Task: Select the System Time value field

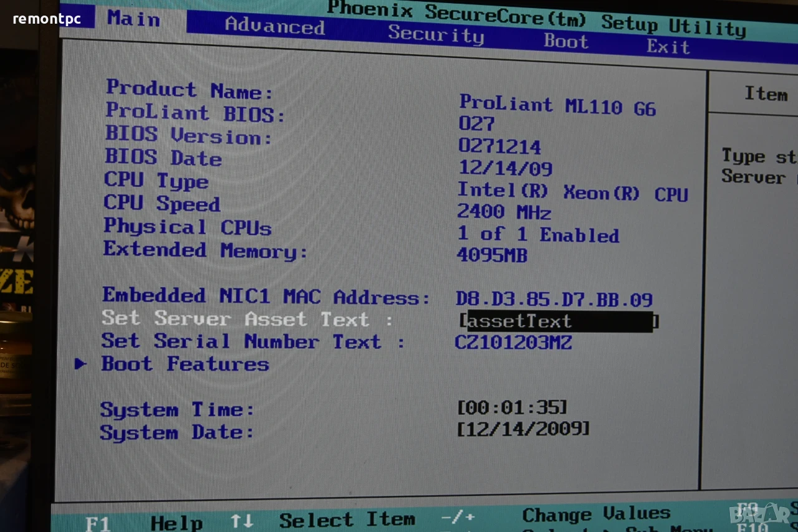Action: coord(512,407)
